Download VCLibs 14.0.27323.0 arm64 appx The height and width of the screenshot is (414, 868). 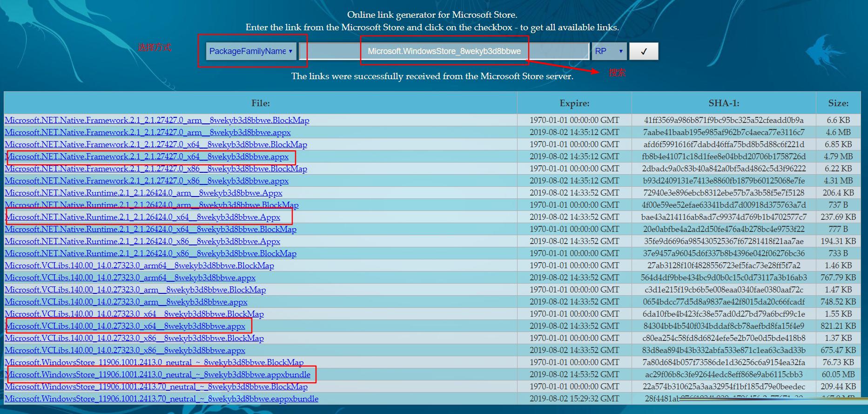pos(130,278)
